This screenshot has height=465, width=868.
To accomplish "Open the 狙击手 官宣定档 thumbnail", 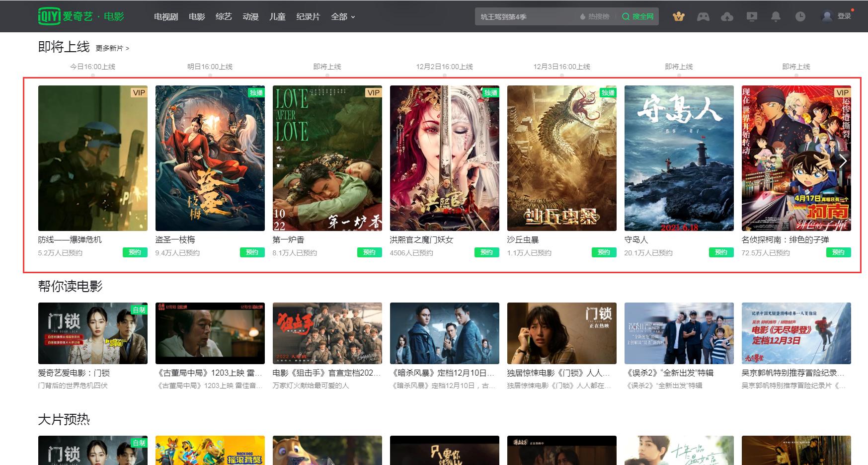I will (x=327, y=333).
